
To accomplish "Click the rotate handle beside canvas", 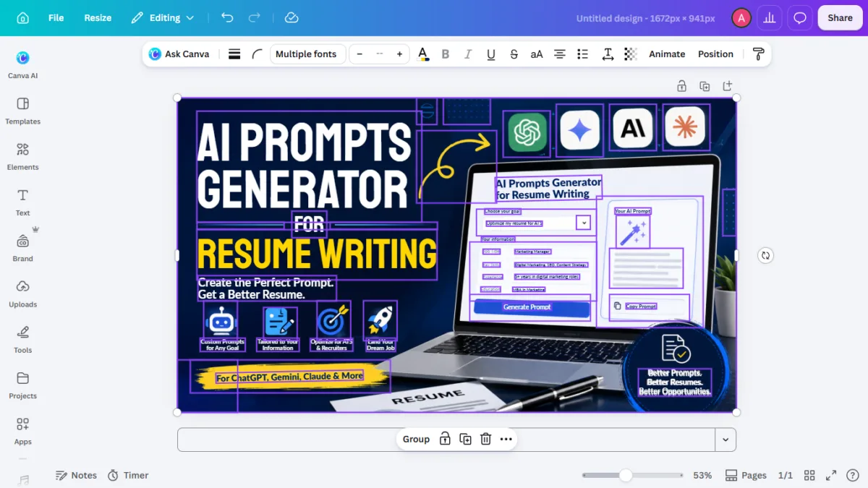I will pyautogui.click(x=765, y=254).
